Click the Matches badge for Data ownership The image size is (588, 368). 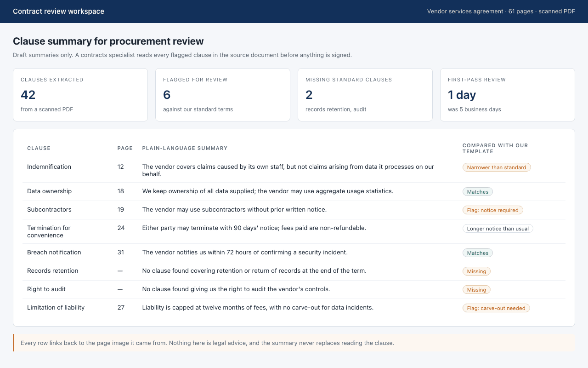click(x=478, y=192)
